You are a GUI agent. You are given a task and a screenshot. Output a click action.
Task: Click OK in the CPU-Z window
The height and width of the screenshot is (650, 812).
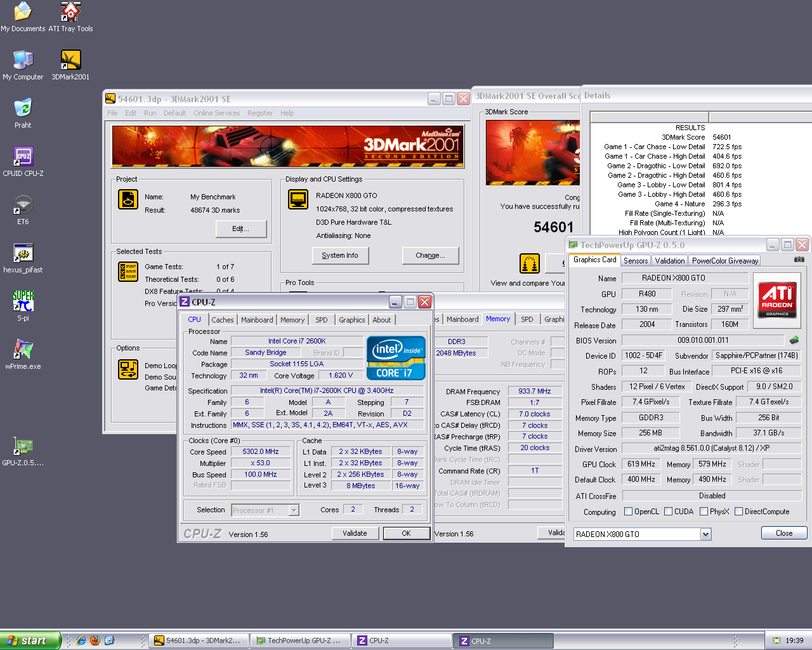[406, 533]
